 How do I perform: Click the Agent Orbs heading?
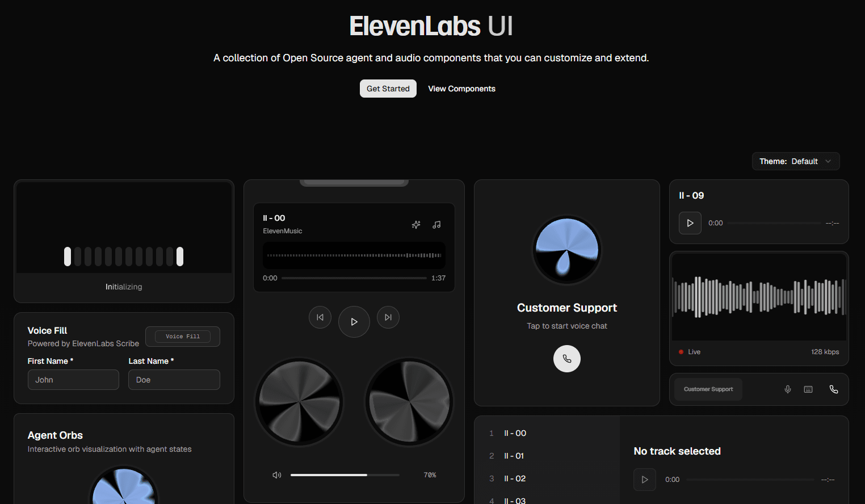click(x=55, y=435)
